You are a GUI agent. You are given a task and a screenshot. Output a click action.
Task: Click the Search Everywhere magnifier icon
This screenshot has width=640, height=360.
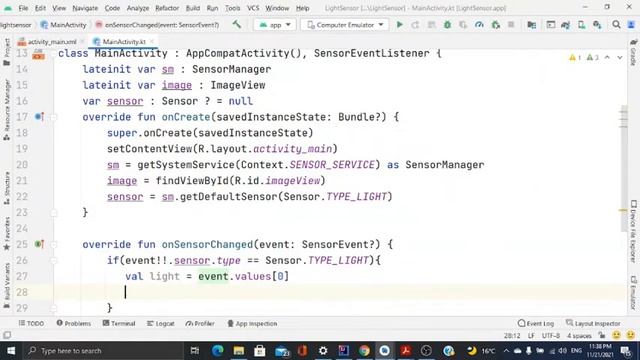(616, 25)
